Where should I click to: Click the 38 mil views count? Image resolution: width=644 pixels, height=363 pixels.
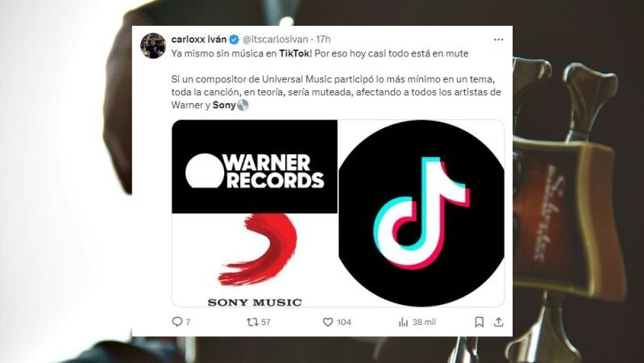[x=424, y=322]
